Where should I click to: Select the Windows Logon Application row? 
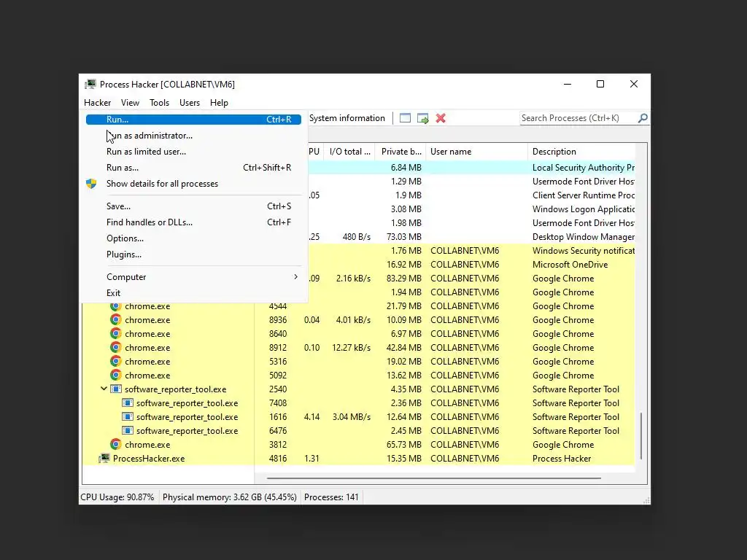[472, 209]
